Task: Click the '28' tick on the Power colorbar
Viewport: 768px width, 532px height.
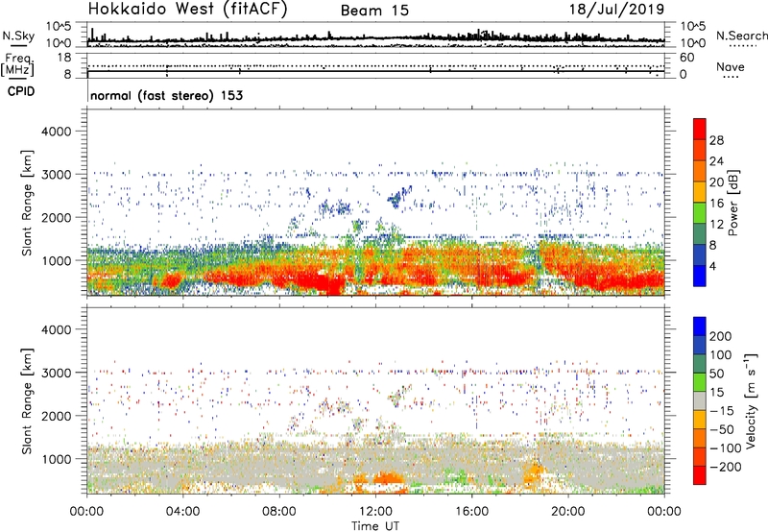Action: click(x=716, y=140)
